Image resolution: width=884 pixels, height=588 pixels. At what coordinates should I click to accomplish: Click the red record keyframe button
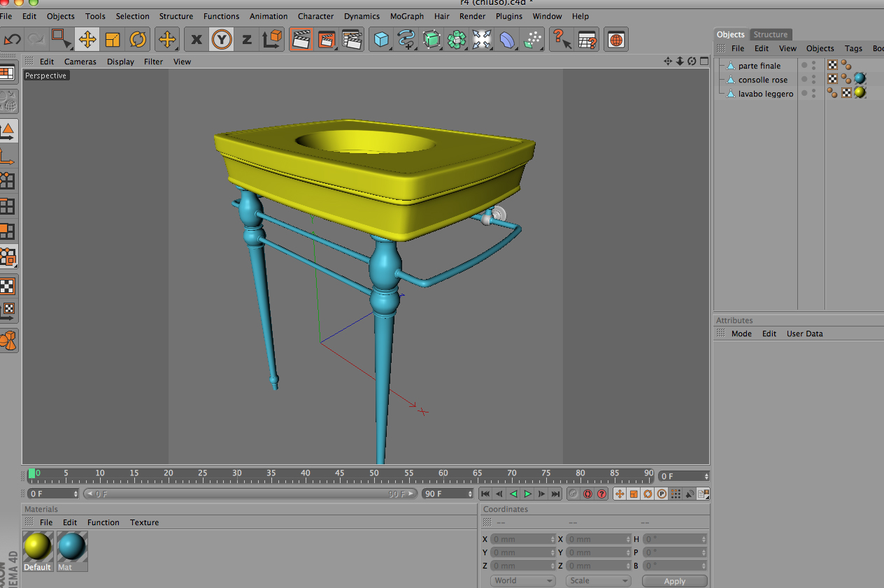[x=587, y=494]
